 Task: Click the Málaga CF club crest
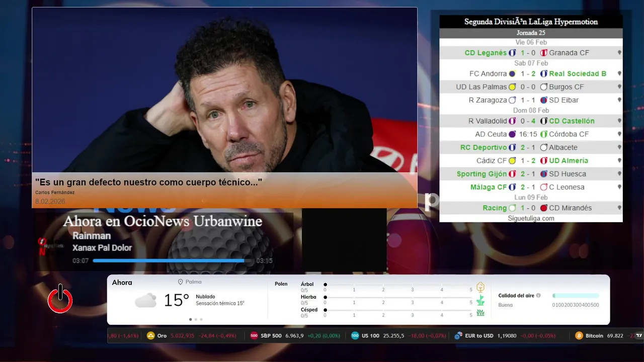tap(512, 187)
